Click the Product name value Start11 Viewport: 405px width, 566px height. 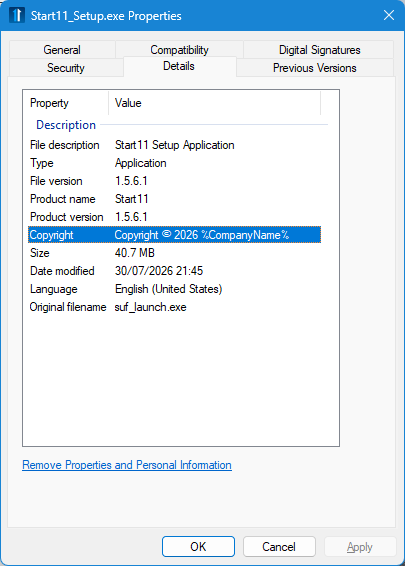pos(132,199)
